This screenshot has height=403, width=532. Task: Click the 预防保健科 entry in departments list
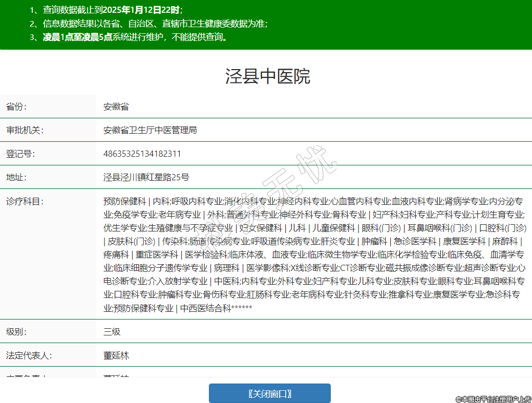pyautogui.click(x=124, y=201)
